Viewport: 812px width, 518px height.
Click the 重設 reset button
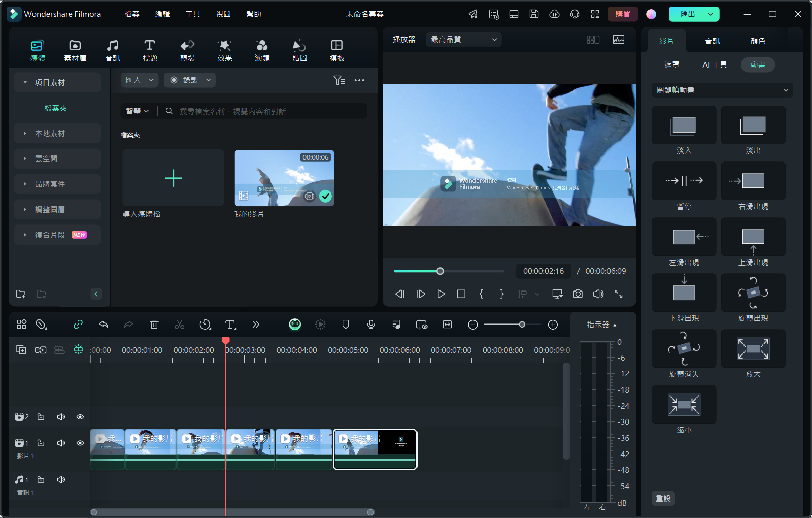click(x=663, y=499)
